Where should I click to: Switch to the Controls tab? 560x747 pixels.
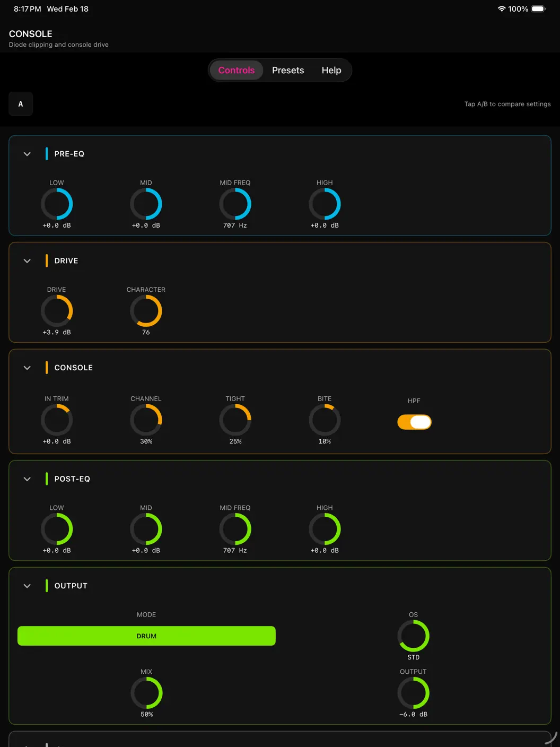point(237,70)
